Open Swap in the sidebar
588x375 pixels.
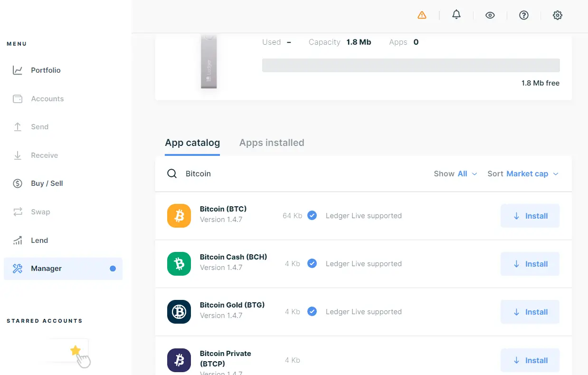point(63,212)
